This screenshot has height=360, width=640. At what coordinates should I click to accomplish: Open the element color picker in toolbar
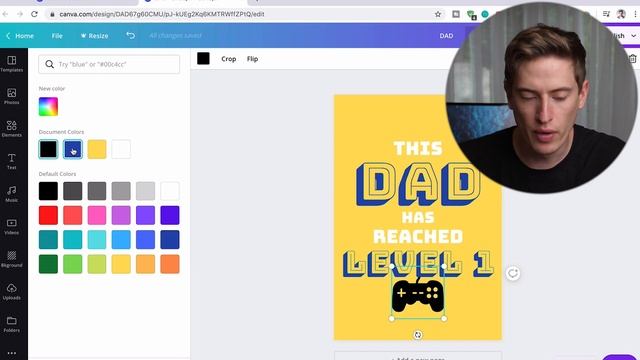pos(203,58)
